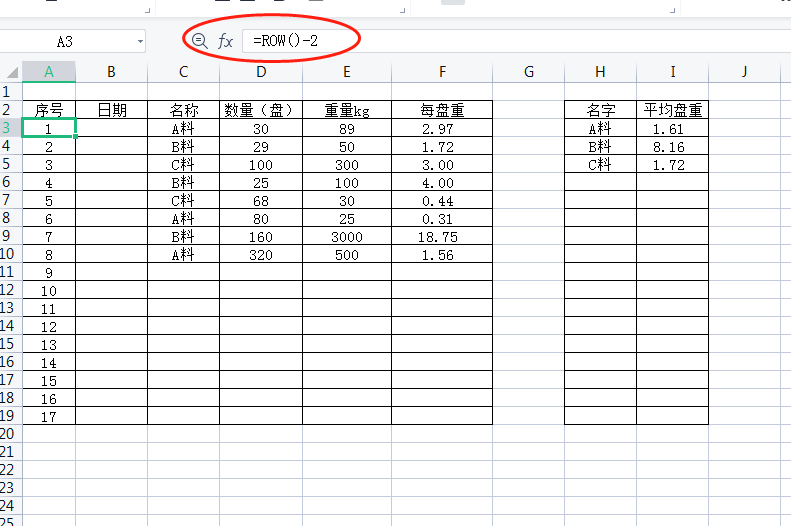This screenshot has height=526, width=791.
Task: Select row 22 header
Action: point(11,470)
